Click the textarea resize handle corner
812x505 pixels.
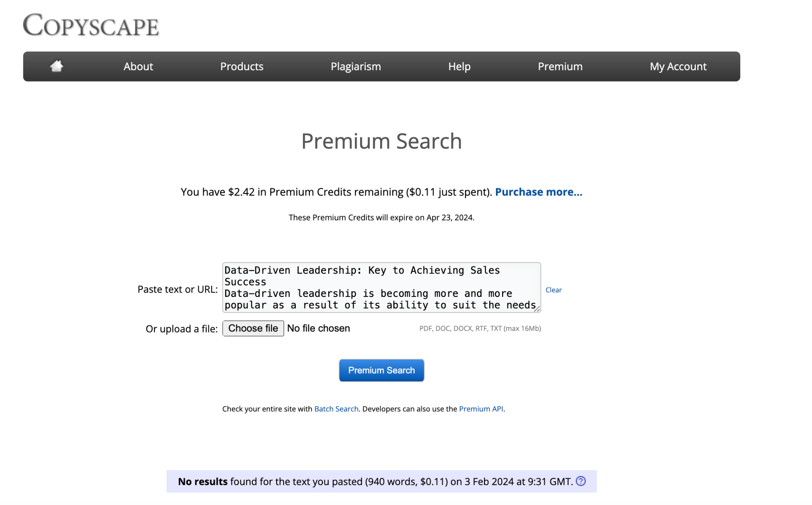[537, 309]
